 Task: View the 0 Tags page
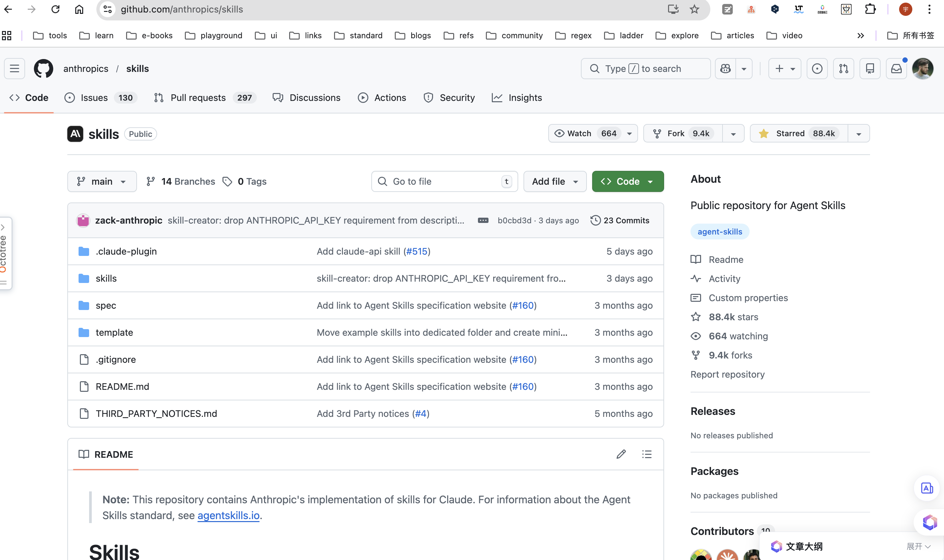(x=245, y=181)
